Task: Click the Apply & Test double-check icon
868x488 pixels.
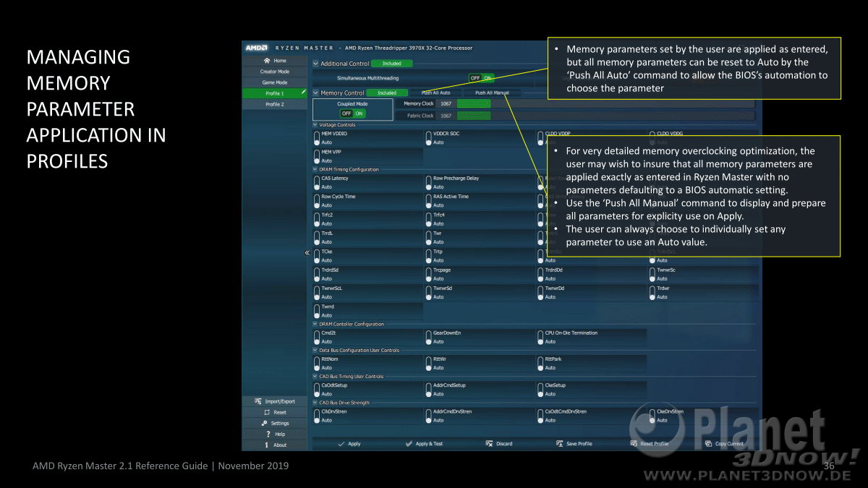Action: coord(409,443)
